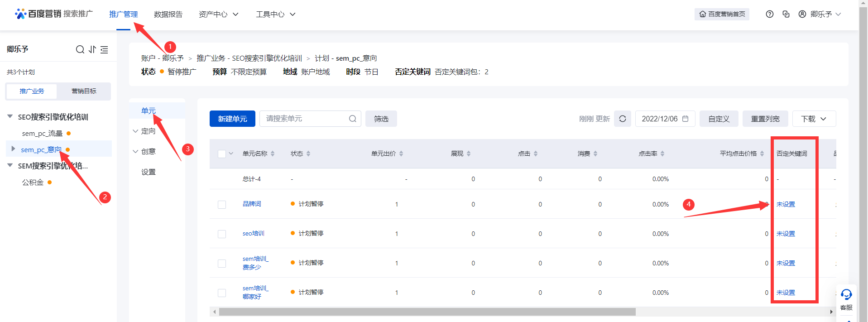Open the 工具中心 dropdown menu
Screen dimensions: 868x322
click(x=275, y=14)
